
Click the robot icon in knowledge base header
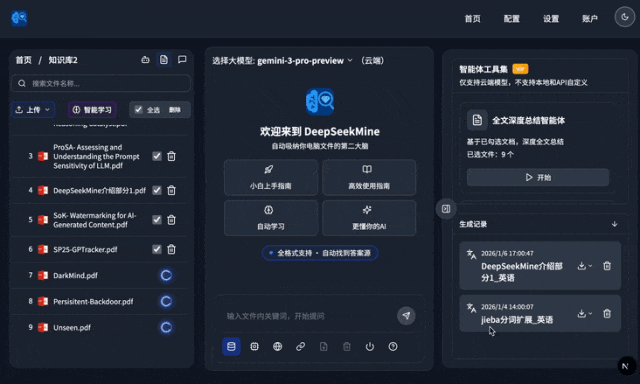145,60
